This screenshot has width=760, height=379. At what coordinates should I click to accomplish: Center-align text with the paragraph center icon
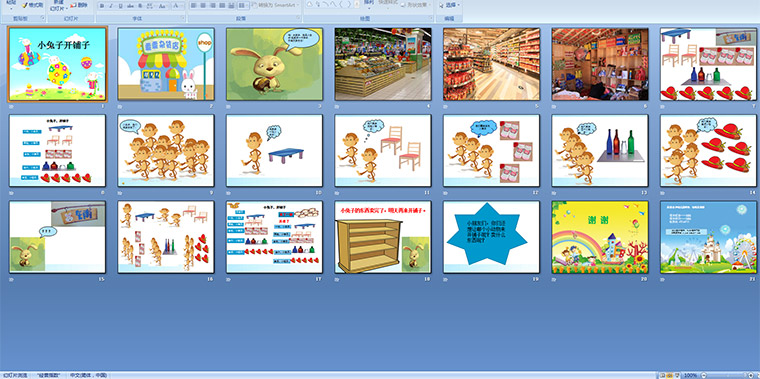pyautogui.click(x=203, y=6)
